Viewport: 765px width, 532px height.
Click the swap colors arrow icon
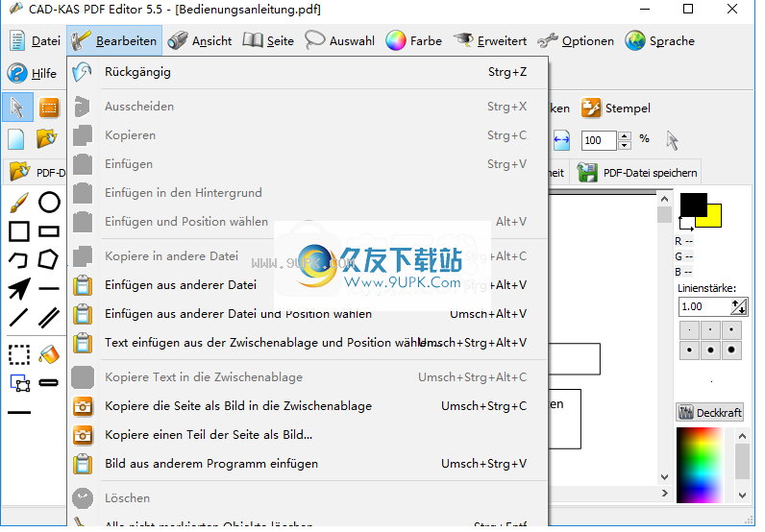point(685,224)
